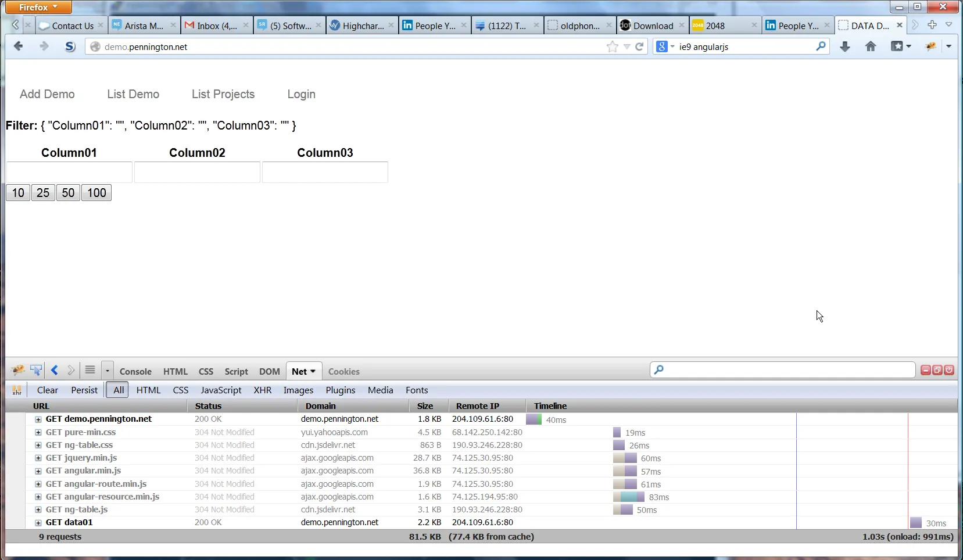Bookmark this page with the star icon
The image size is (963, 560).
[x=612, y=46]
